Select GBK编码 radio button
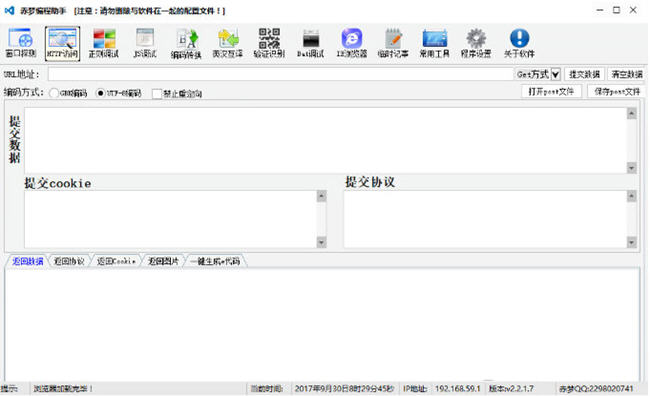The image size is (650, 396). (54, 93)
